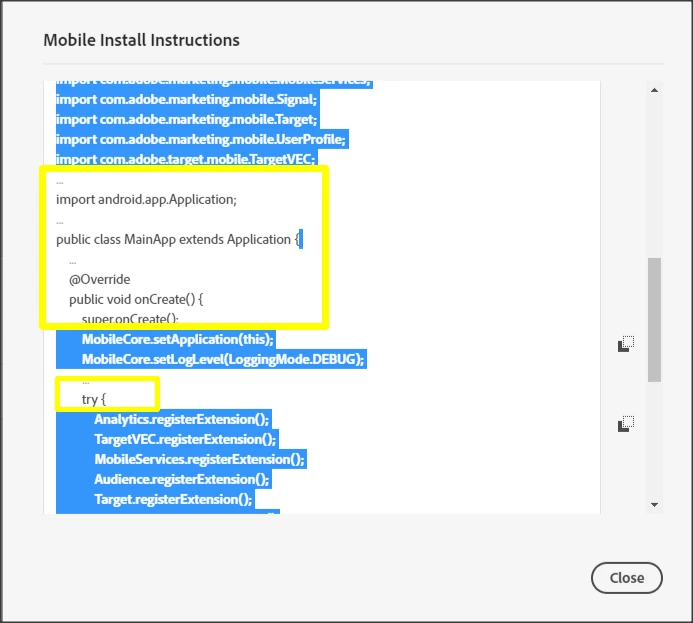The width and height of the screenshot is (693, 623).
Task: Click 'import com.adobe.marketing.mobile.UserProfile;' line
Action: click(x=201, y=139)
